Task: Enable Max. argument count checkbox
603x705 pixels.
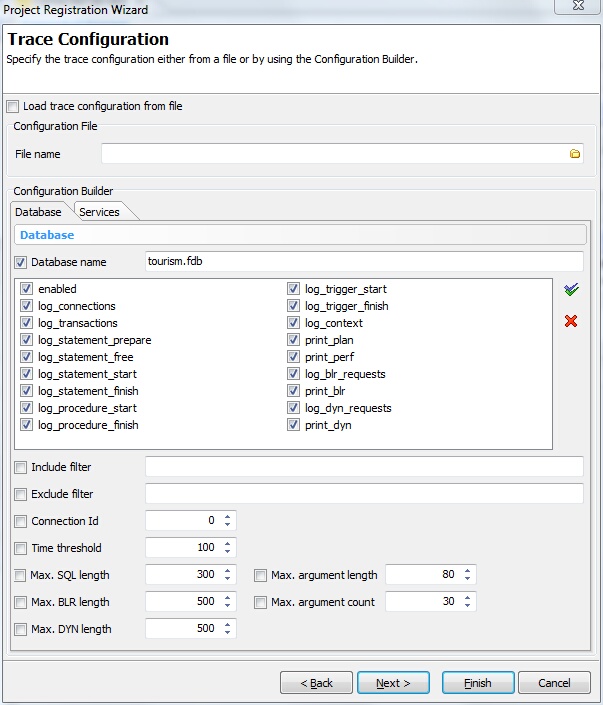Action: click(x=260, y=602)
